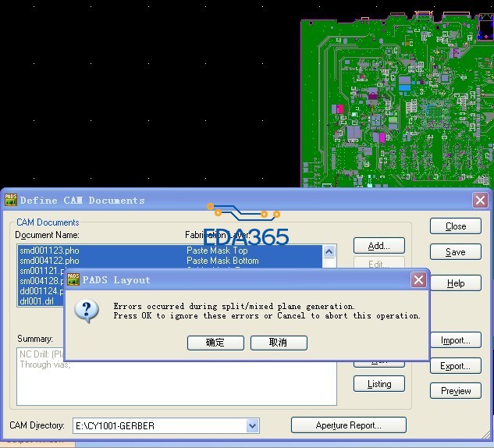Viewport: 494px width, 448px height.
Task: Click the Preview button
Action: tap(456, 391)
